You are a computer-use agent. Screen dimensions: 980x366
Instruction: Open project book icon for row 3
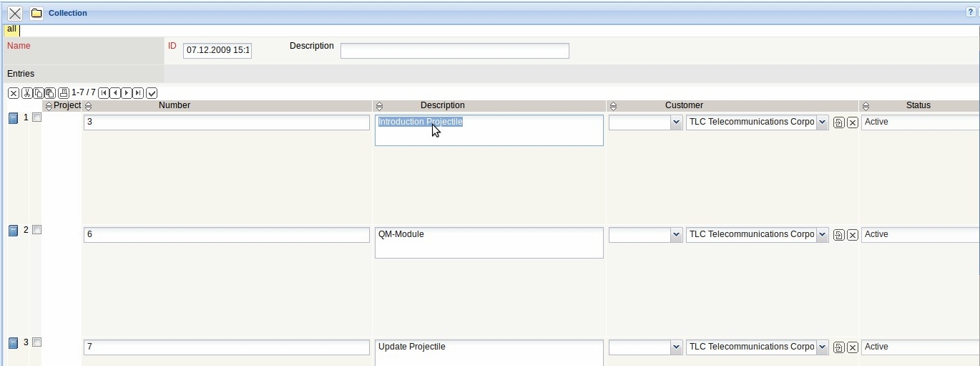pyautogui.click(x=13, y=343)
